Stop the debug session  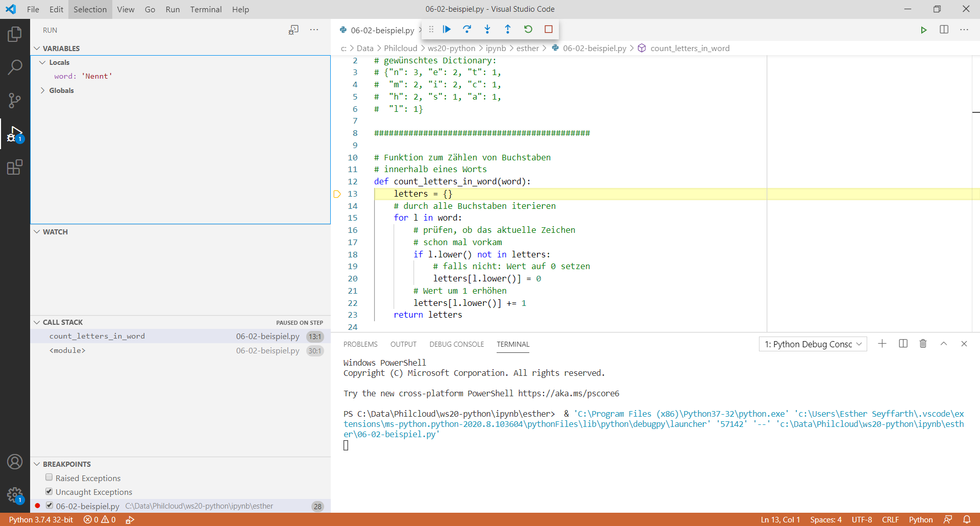click(x=549, y=29)
